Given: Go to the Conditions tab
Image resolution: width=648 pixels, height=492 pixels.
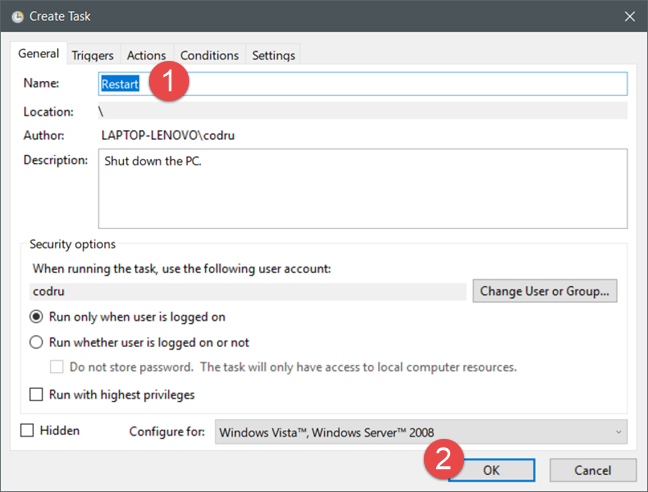Looking at the screenshot, I should (210, 55).
